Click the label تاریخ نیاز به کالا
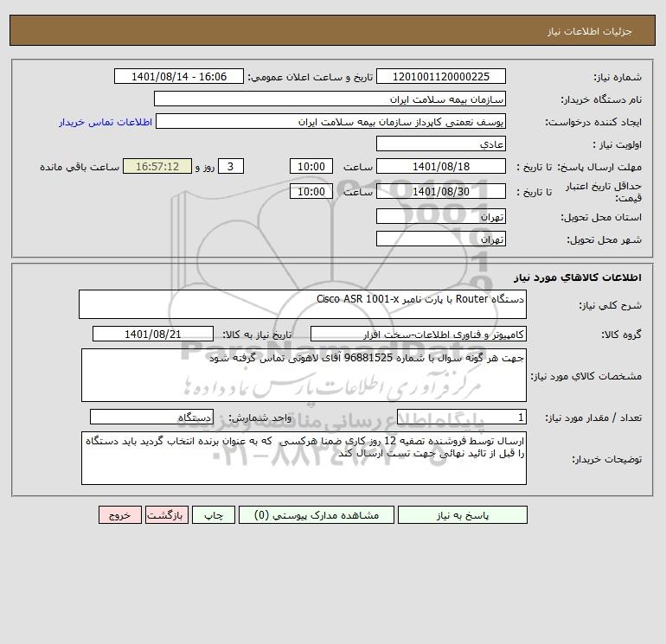 point(257,335)
